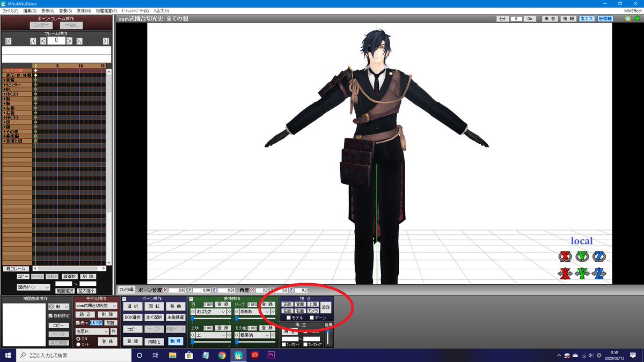This screenshot has width=644, height=362.
Task: Open the 上 eyebrow morph dropdown
Action: click(x=211, y=335)
